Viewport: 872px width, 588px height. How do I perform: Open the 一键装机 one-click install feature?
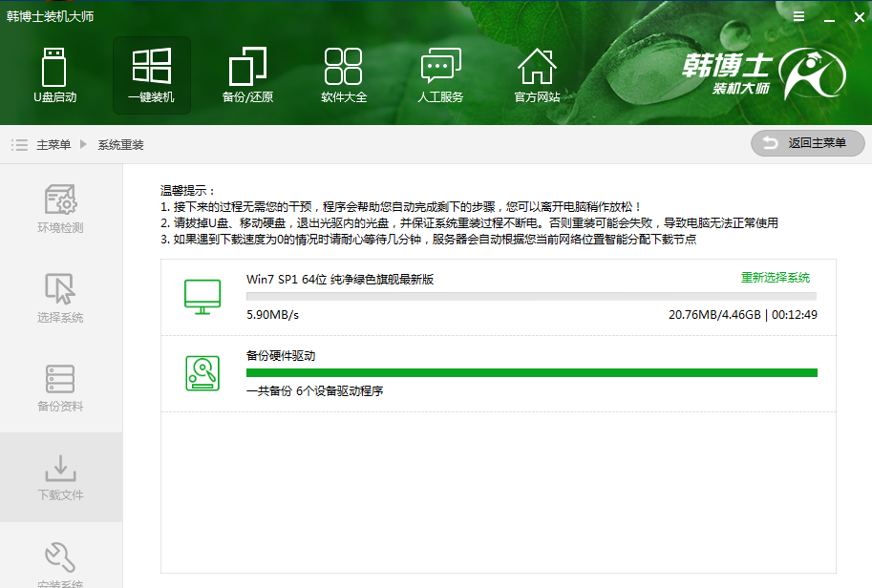coord(151,75)
